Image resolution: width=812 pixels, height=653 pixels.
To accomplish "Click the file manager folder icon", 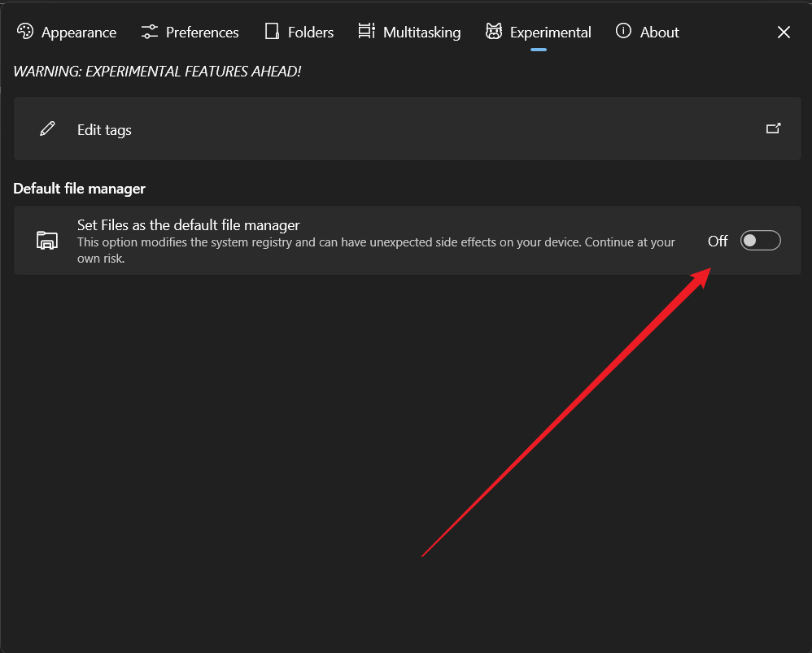I will coord(46,240).
